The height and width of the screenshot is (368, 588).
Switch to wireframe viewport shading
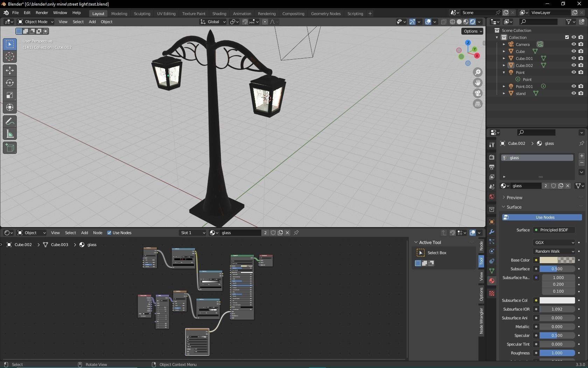click(453, 22)
